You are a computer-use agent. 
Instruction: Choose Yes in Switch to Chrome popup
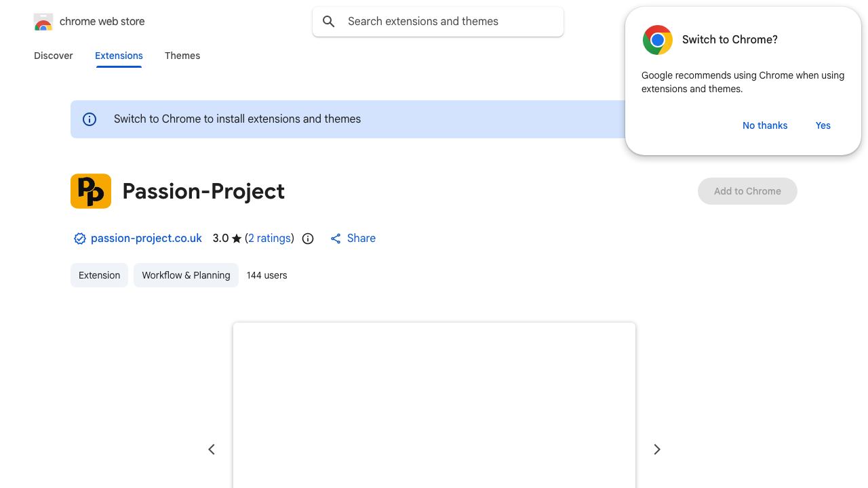[823, 125]
